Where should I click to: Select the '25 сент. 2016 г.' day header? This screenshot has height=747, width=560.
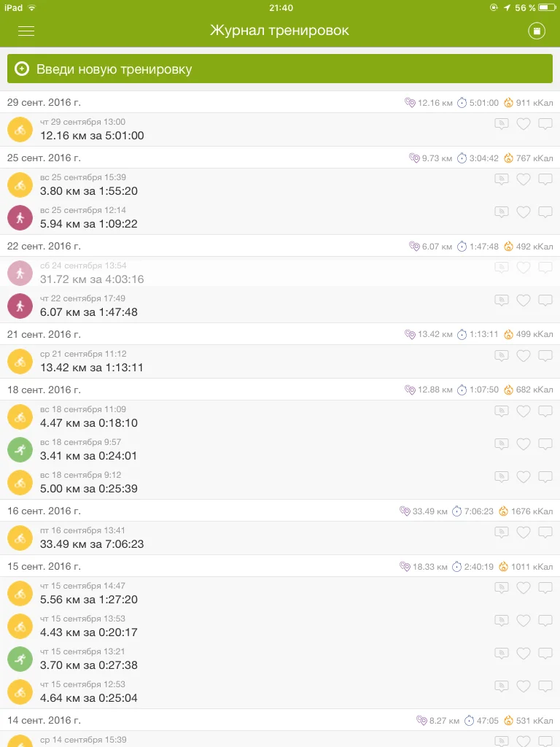[44, 158]
